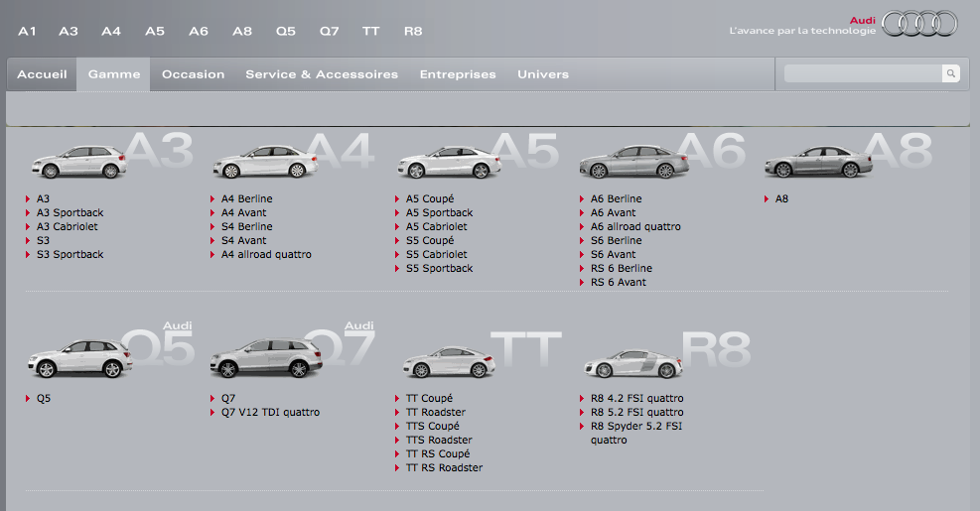Open the TTS Coupé link
The height and width of the screenshot is (511, 980).
click(433, 426)
